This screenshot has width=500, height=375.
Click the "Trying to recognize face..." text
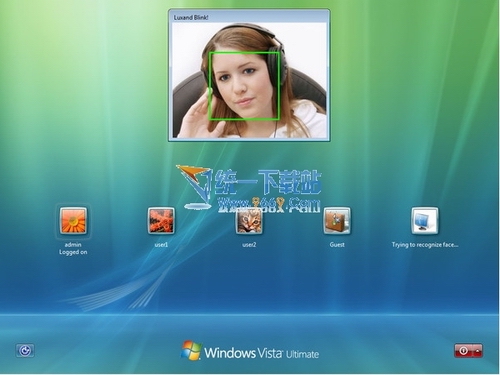click(425, 245)
